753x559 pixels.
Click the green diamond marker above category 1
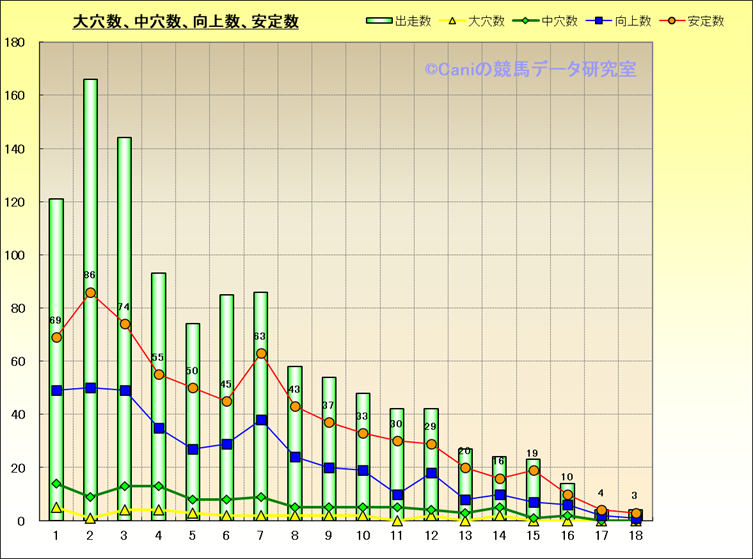[x=56, y=484]
